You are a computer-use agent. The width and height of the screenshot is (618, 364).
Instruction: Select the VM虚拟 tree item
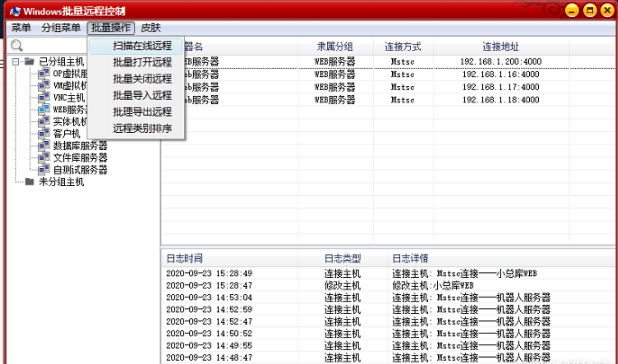[x=70, y=85]
